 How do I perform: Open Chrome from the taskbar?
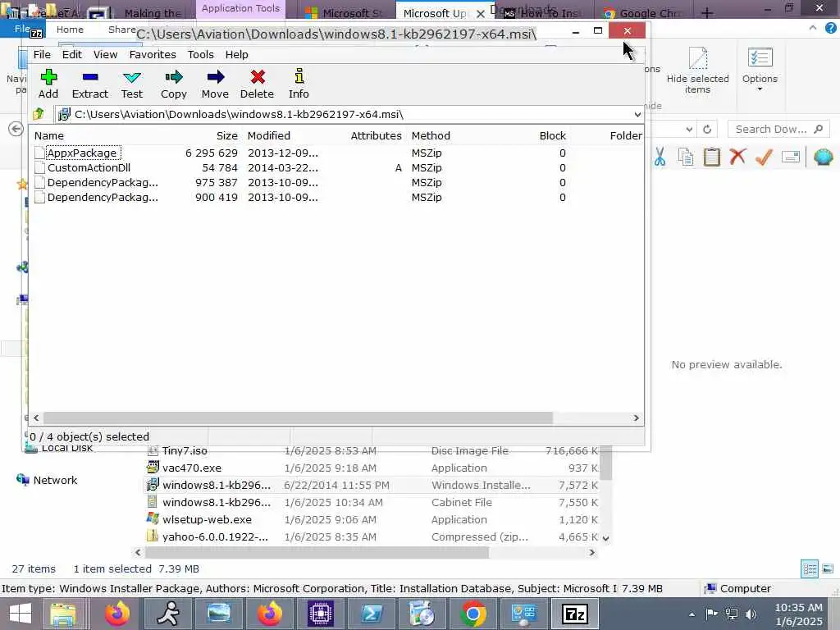473,614
